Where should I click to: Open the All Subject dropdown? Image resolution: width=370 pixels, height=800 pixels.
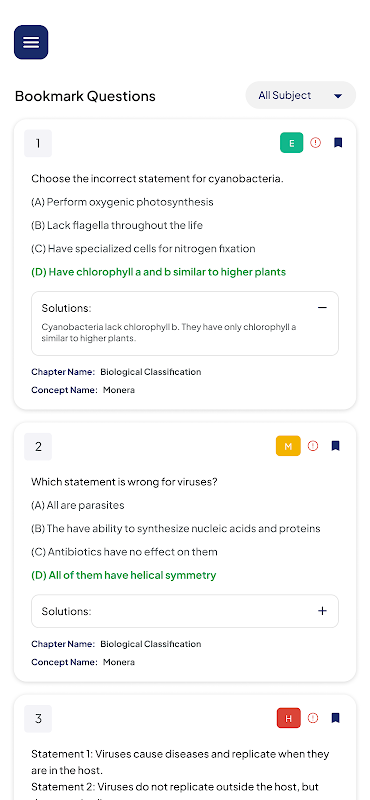click(301, 95)
